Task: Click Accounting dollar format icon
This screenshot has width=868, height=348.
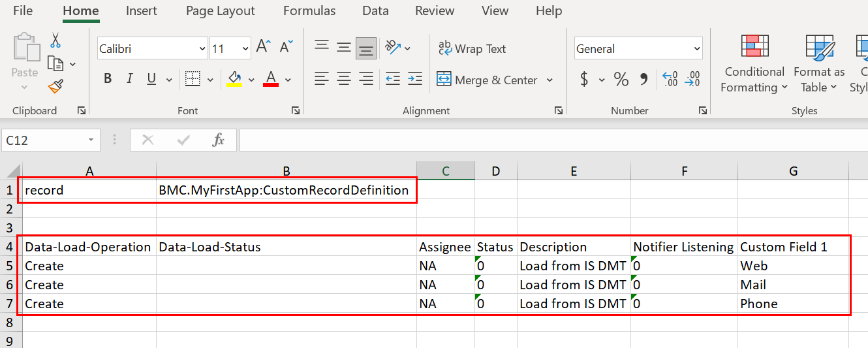Action: coord(584,79)
